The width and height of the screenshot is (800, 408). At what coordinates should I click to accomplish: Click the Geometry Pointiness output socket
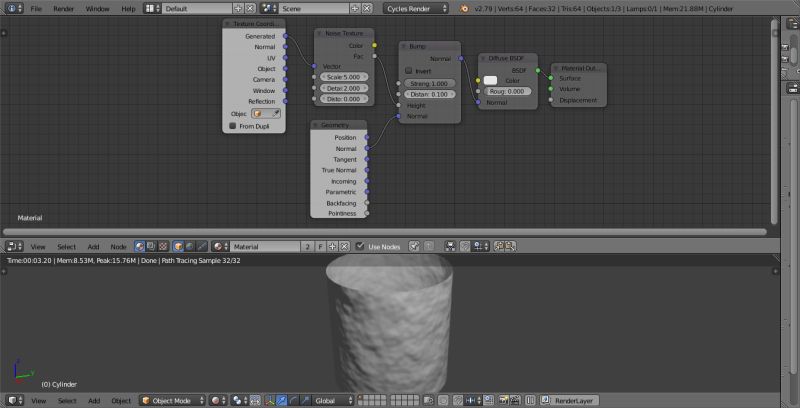(x=367, y=214)
